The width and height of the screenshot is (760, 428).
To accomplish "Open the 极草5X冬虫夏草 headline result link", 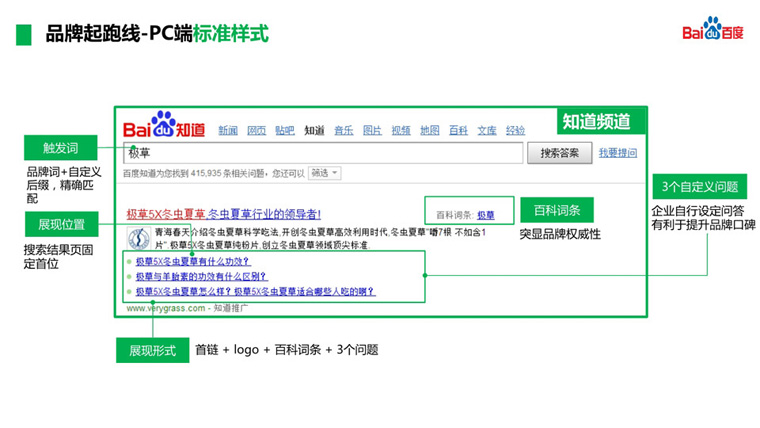I will tap(223, 214).
